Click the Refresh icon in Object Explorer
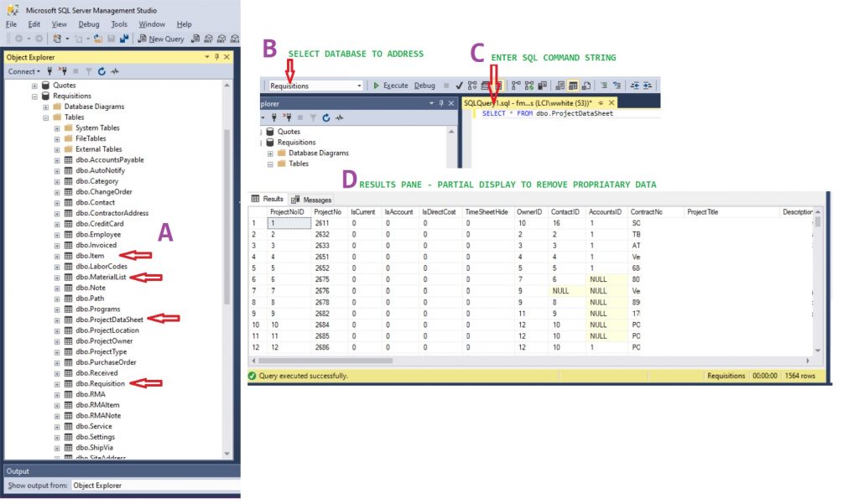859x504 pixels. 102,71
